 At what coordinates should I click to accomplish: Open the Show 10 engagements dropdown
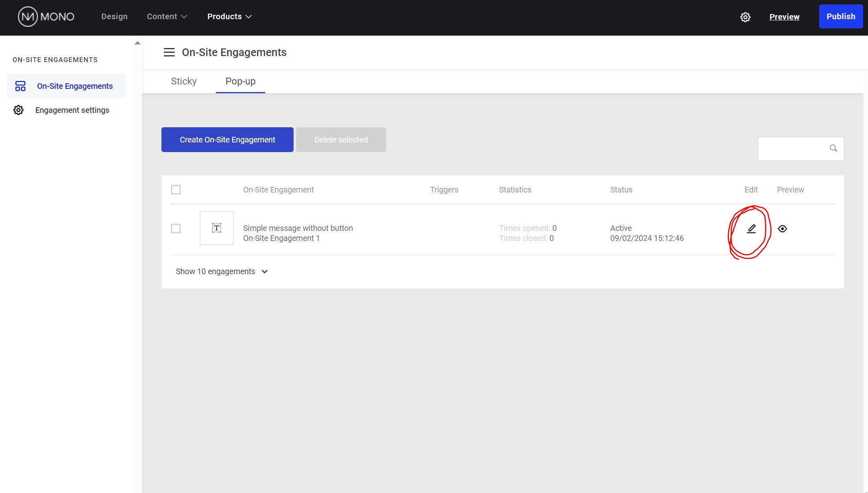[x=222, y=271]
